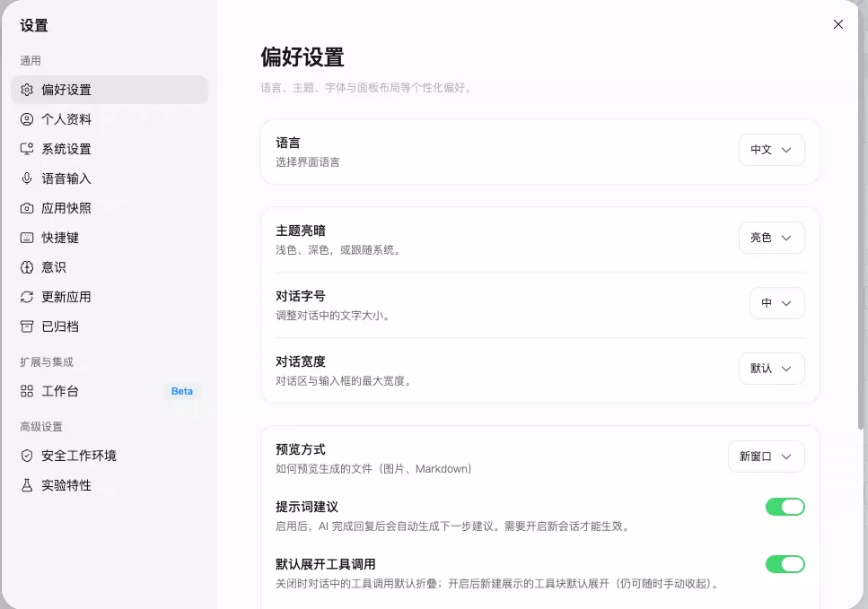868x609 pixels.
Task: Switch to 应用快照 page
Action: (110, 208)
